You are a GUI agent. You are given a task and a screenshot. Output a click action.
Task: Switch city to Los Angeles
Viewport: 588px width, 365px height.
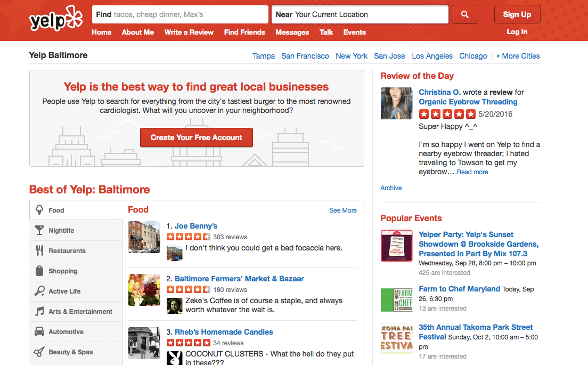(x=432, y=56)
